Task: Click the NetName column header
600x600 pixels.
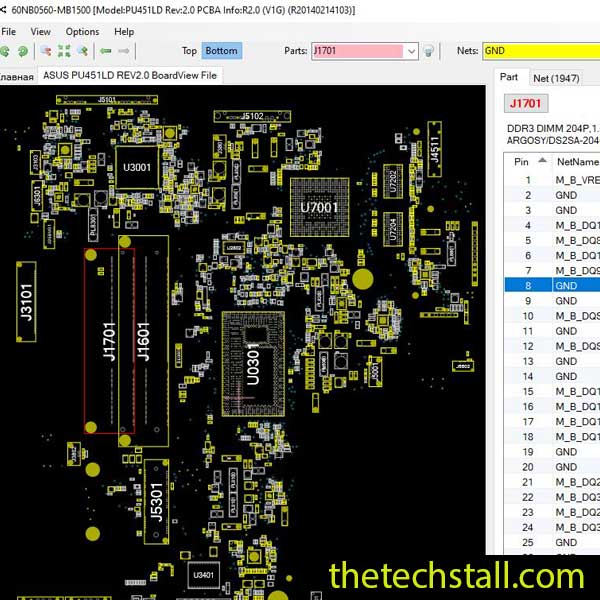Action: pos(576,162)
